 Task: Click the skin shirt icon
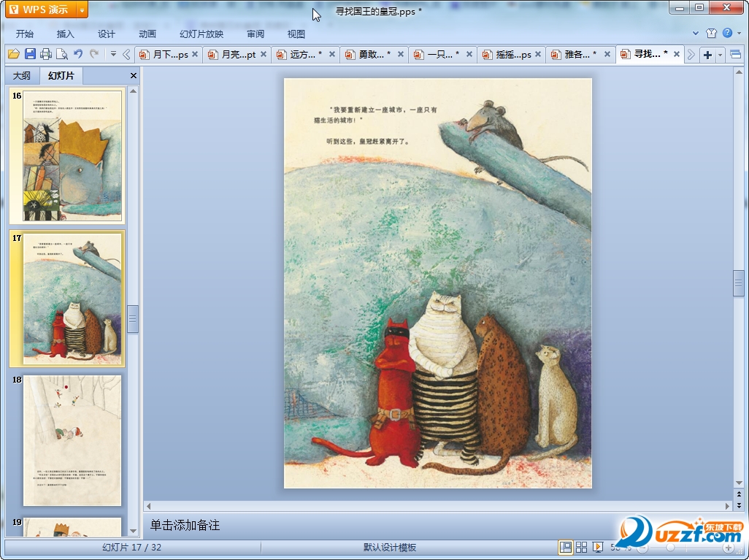tap(711, 33)
